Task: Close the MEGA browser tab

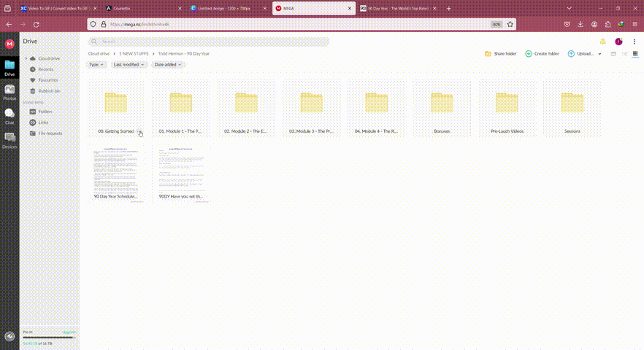Action: coord(350,8)
